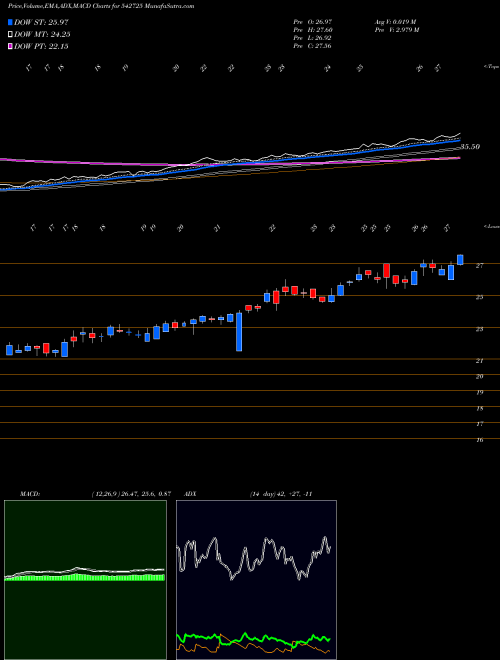This screenshot has width=500, height=660.
Task: Click the 'Avg V: 0.019 M' volume text
Action: point(395,21)
